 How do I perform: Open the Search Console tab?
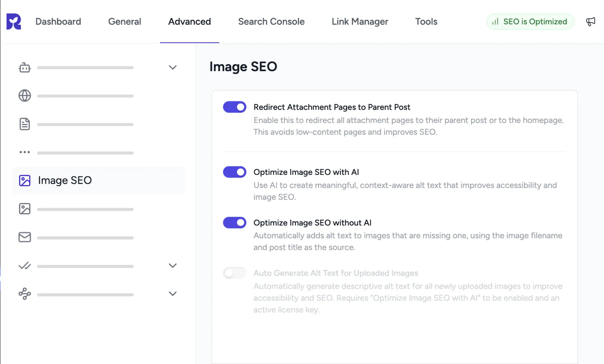tap(271, 22)
